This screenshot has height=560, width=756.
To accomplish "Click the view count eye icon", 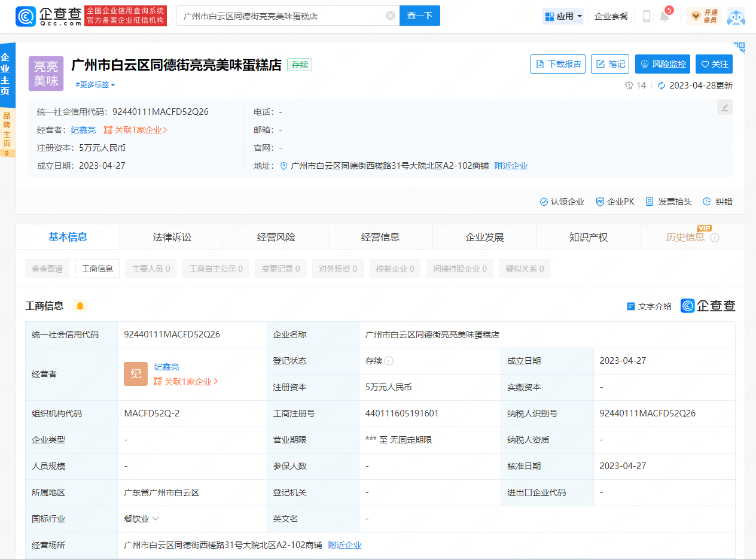I will point(629,86).
